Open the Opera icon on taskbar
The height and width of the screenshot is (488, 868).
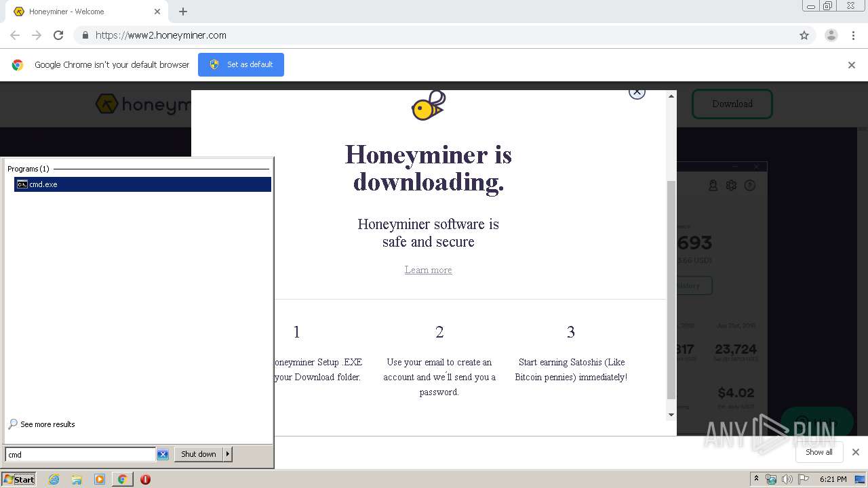[x=145, y=479]
